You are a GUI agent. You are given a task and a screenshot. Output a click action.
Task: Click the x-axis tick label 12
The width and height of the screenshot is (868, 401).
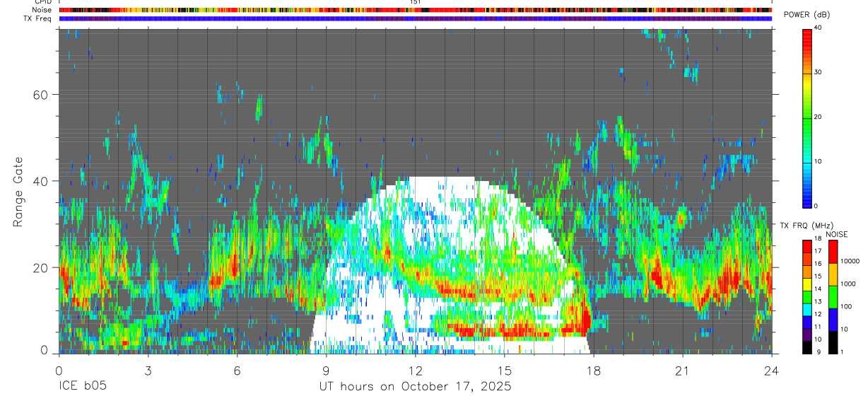coord(415,371)
